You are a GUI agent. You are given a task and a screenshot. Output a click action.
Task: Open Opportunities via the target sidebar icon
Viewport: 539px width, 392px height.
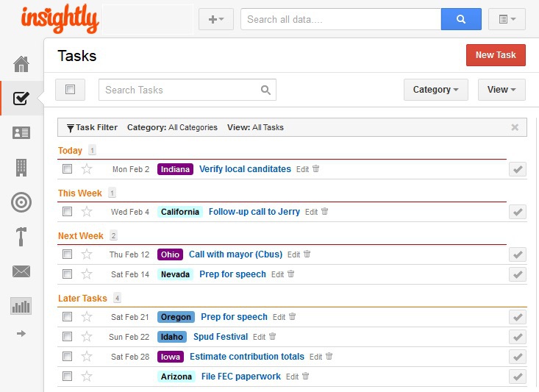tap(21, 202)
